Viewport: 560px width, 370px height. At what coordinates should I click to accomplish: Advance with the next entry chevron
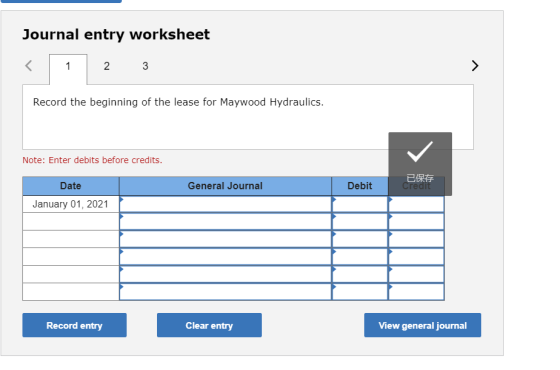[475, 66]
